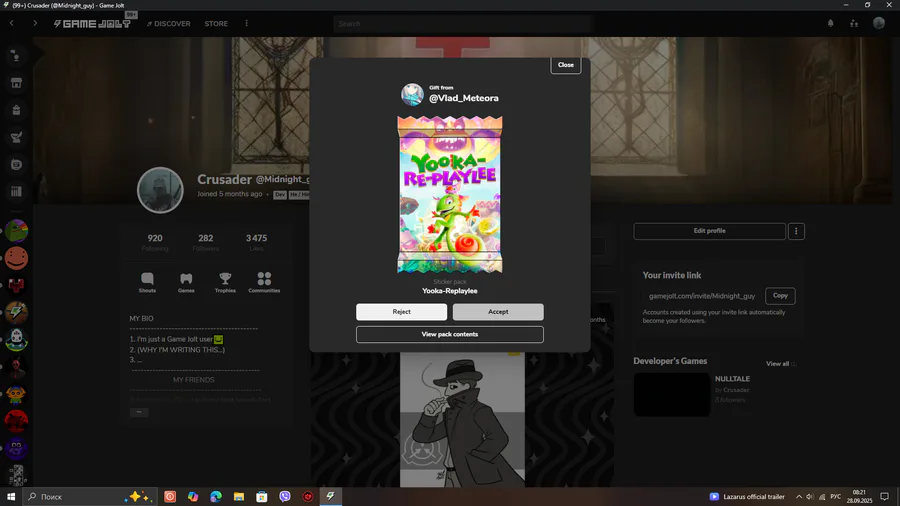Open the NULLTALE title link
Screen dimensions: 900x506
(x=732, y=379)
